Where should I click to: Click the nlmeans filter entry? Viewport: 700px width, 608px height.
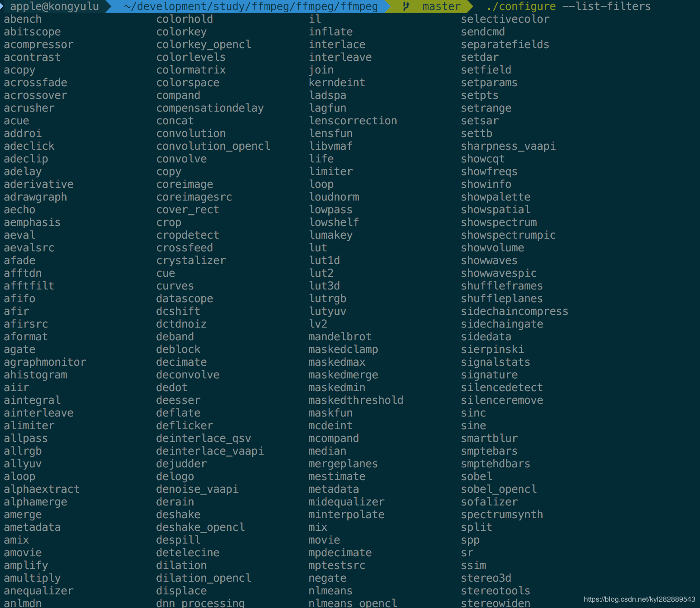tap(331, 591)
